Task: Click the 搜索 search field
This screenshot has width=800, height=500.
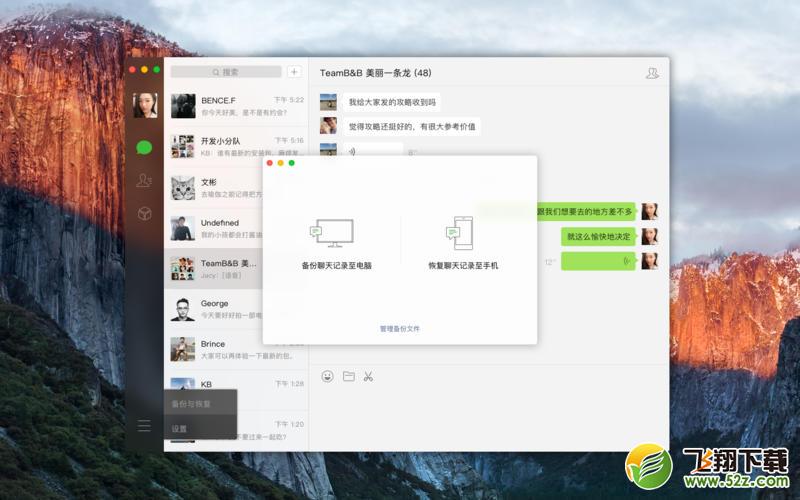Action: point(226,72)
